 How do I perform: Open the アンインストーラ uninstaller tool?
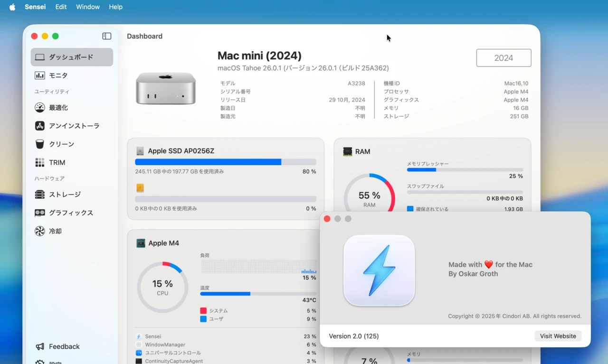pyautogui.click(x=74, y=126)
